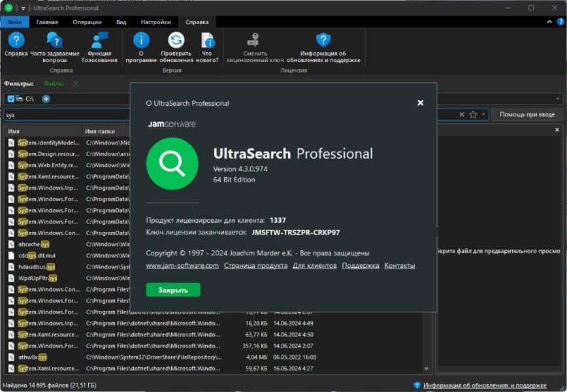Open the Страница продукта link
This screenshot has width=567, height=392.
click(x=255, y=265)
